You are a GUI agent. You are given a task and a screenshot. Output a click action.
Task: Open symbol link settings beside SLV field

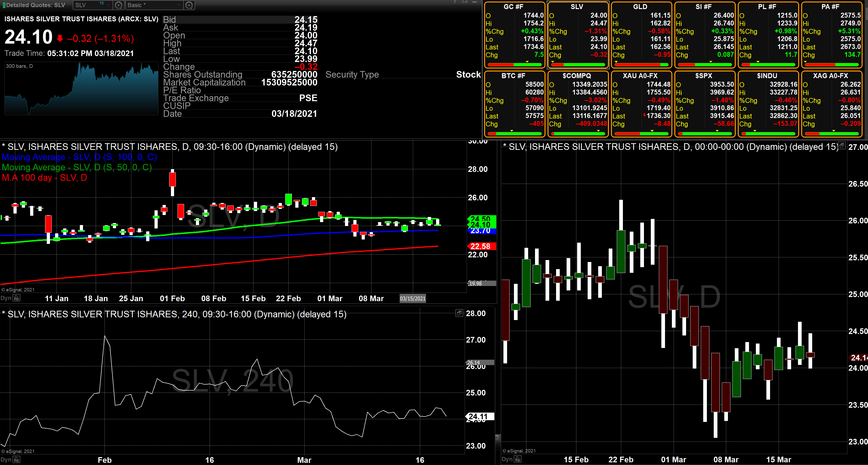[118, 5]
